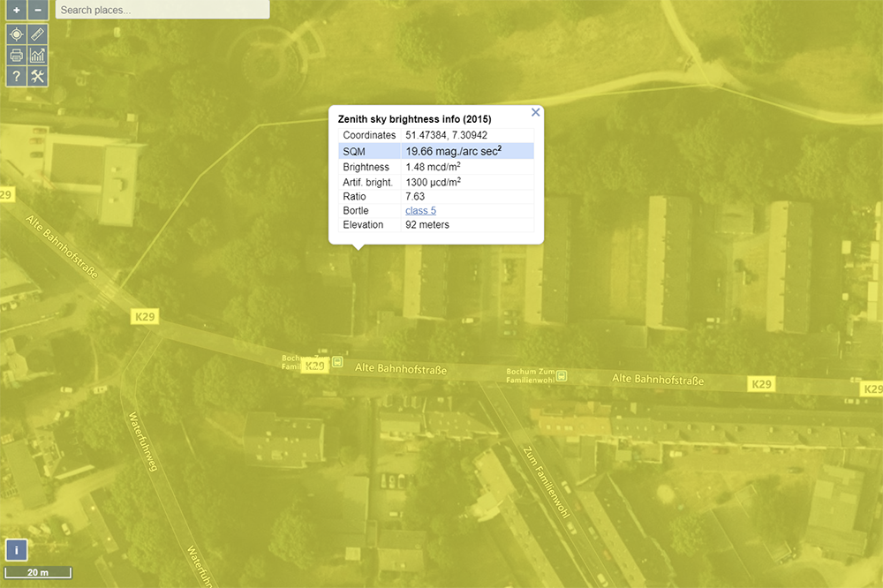Click the bus stop icon nearest Zum Familienwohl street
Viewport: 883px width, 588px height.
pos(562,375)
